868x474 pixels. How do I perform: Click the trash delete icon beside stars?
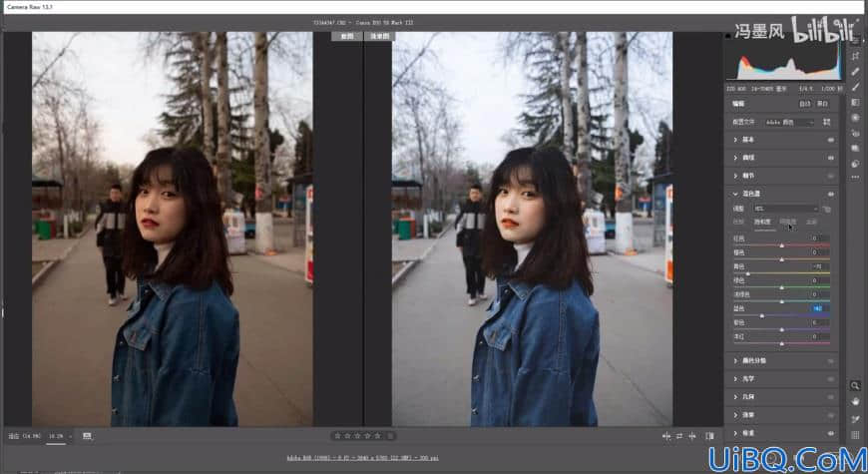[390, 436]
